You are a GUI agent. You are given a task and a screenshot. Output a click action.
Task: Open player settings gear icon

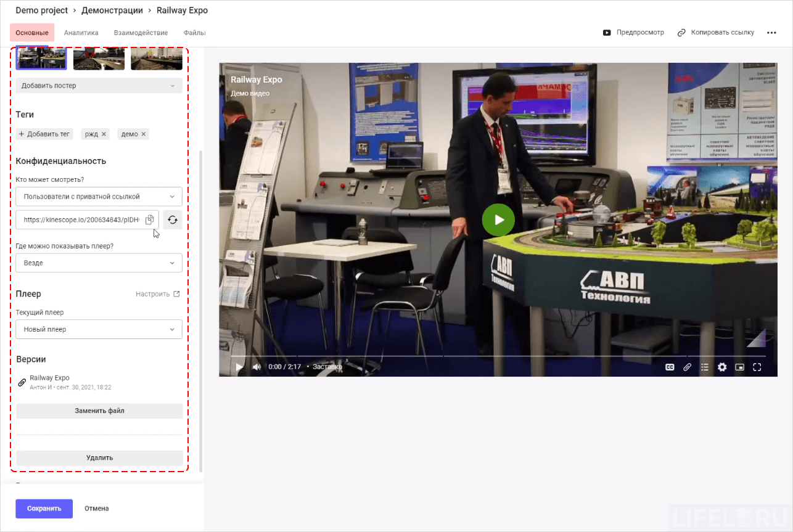[x=722, y=367]
